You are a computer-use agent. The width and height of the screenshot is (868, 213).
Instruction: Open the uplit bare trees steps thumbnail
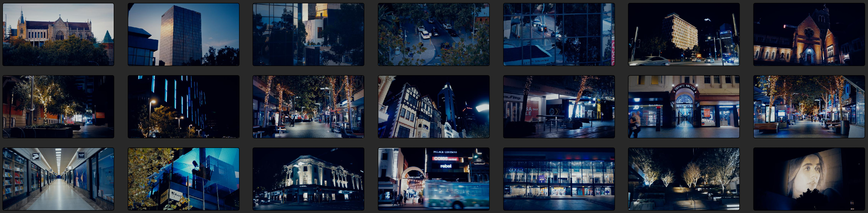(x=684, y=179)
